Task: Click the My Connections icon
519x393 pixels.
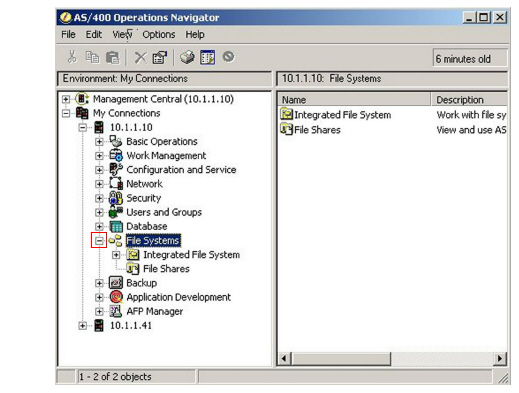Action: point(82,113)
